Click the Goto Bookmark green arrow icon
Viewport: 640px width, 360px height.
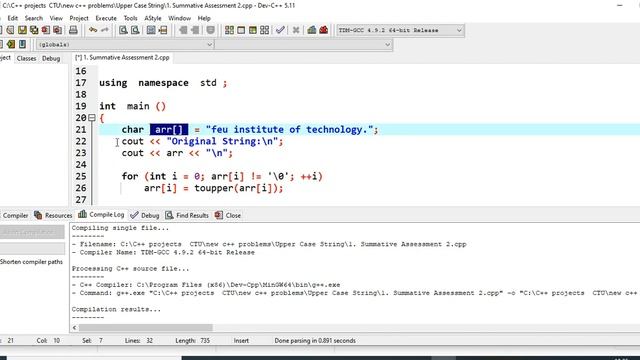tap(11, 44)
